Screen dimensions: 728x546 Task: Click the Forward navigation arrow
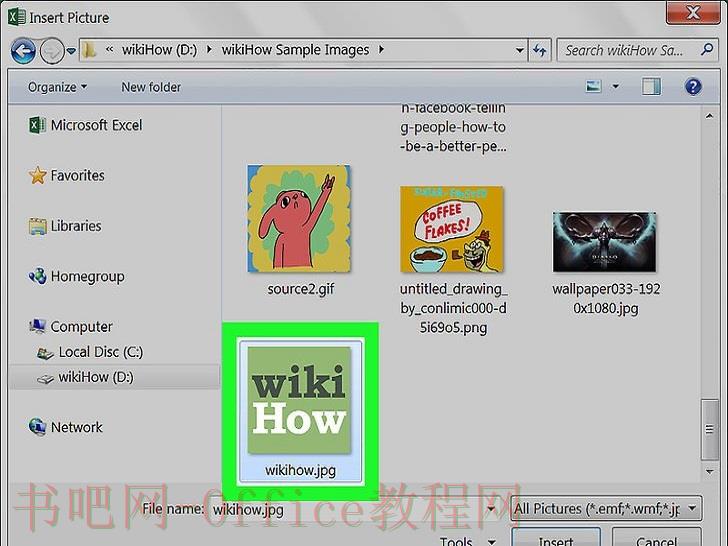(52, 51)
